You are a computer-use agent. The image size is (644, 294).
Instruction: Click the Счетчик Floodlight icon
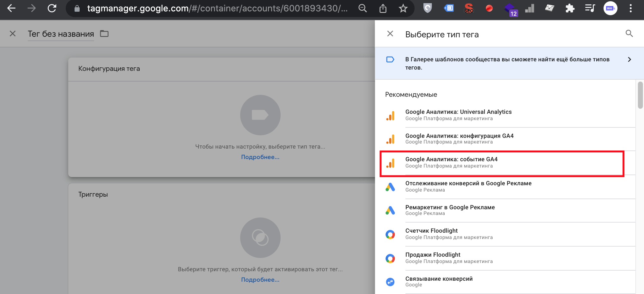coord(390,234)
